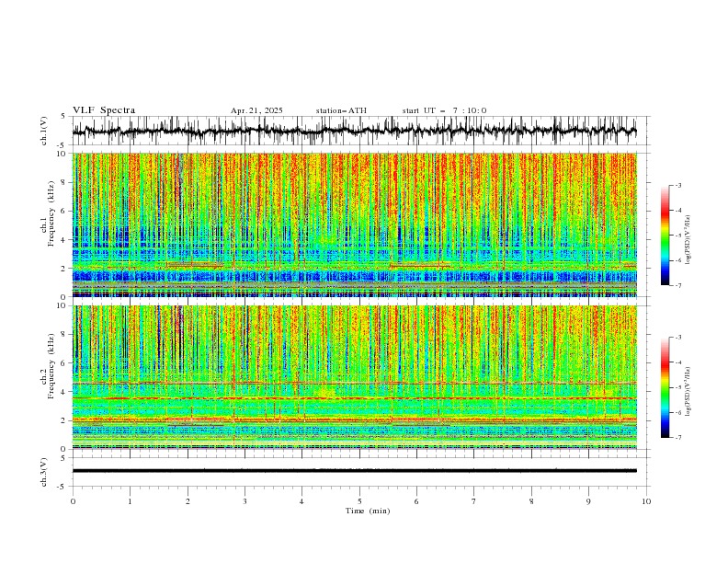Click the ch.1(V) waveform trace panel

tap(360, 131)
